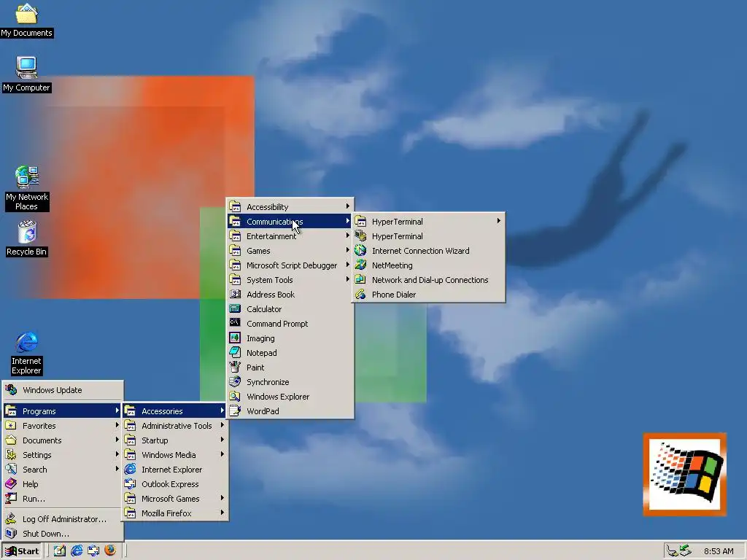Screen dimensions: 747x560
Task: Click the system tray clock
Action: pyautogui.click(x=719, y=551)
